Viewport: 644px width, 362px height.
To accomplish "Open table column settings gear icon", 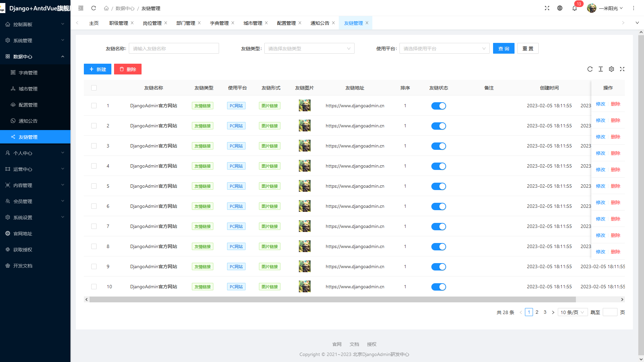I will [611, 69].
